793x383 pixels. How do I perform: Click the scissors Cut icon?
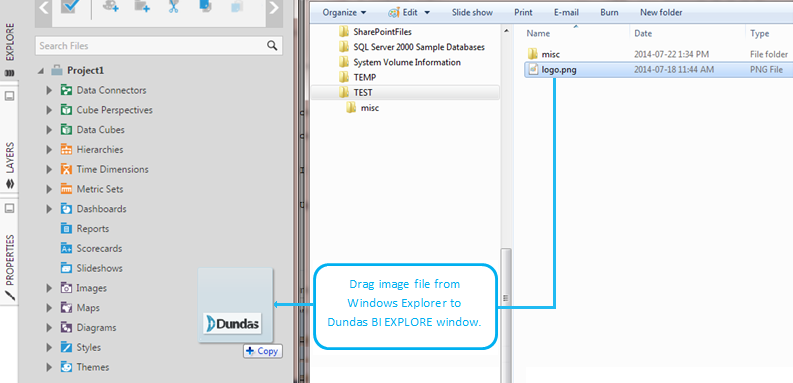pos(174,7)
